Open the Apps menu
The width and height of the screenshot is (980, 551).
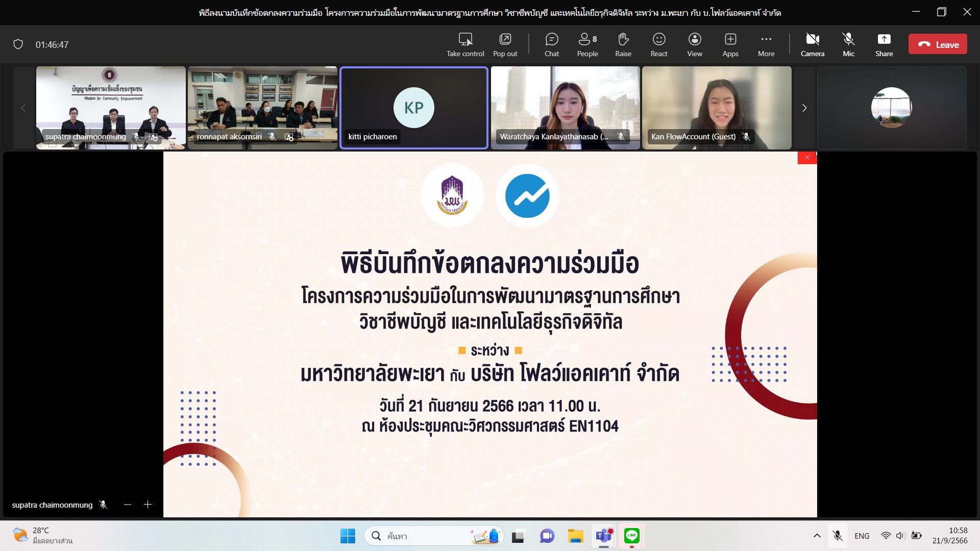(730, 45)
